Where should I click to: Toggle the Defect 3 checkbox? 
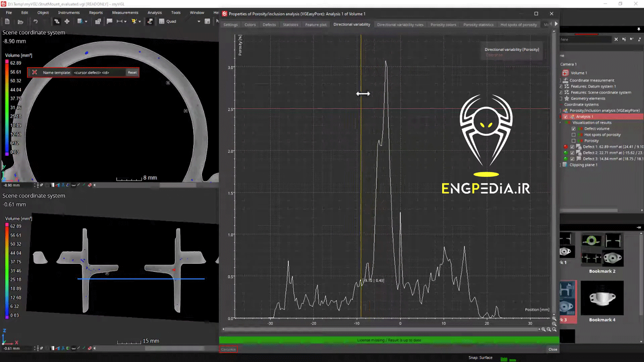click(x=572, y=158)
